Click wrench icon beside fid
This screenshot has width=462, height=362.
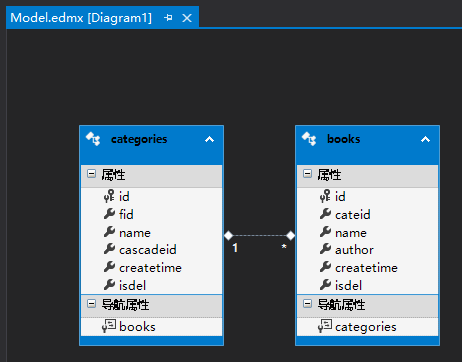[109, 214]
